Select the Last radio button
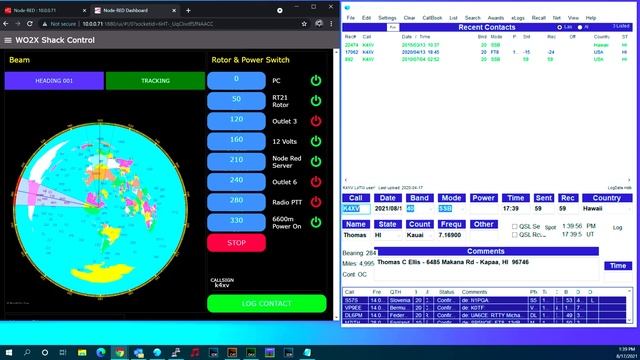Image resolution: width=640 pixels, height=360 pixels. tap(560, 27)
